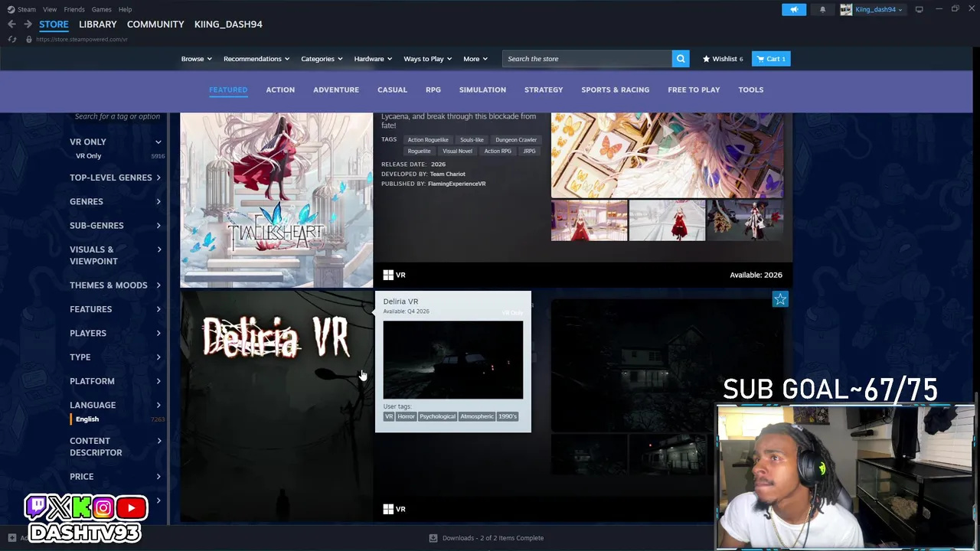This screenshot has height=551, width=980.
Task: Open Downloads 2 of 2 Items Complete
Action: click(x=492, y=538)
